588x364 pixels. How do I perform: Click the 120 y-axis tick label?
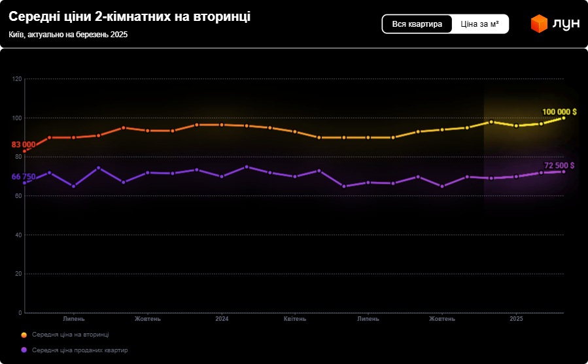(18, 79)
